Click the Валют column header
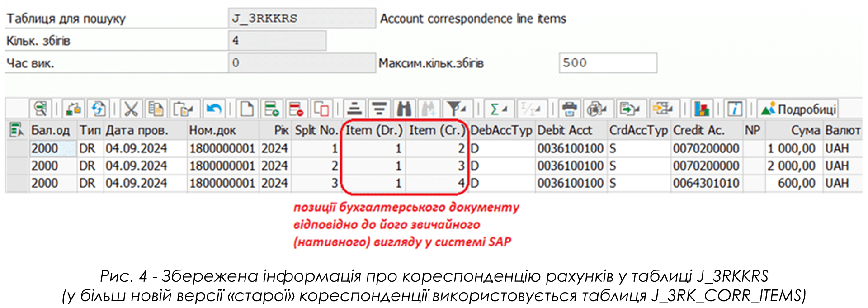Viewport: 868px width, 308px height. click(x=842, y=130)
